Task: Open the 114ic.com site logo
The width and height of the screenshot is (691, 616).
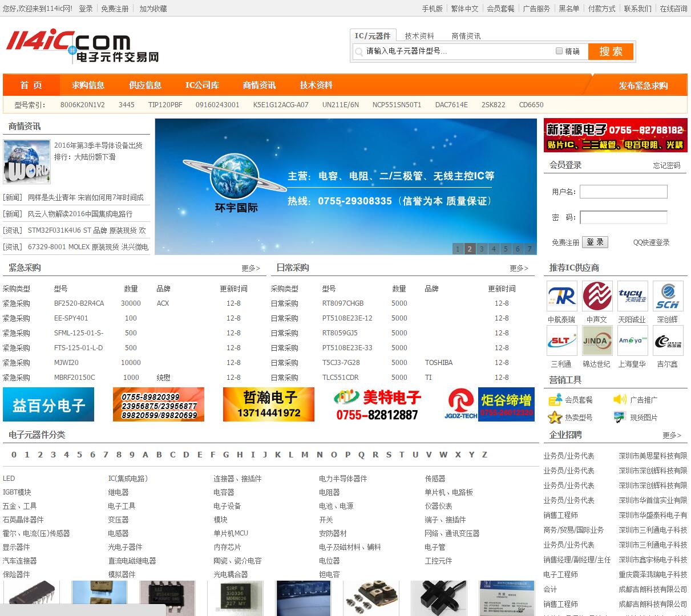Action: [x=83, y=46]
